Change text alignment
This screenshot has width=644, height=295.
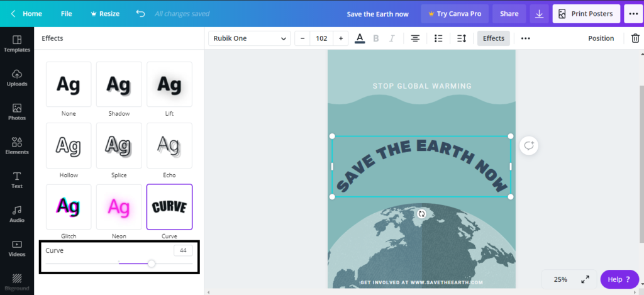415,38
